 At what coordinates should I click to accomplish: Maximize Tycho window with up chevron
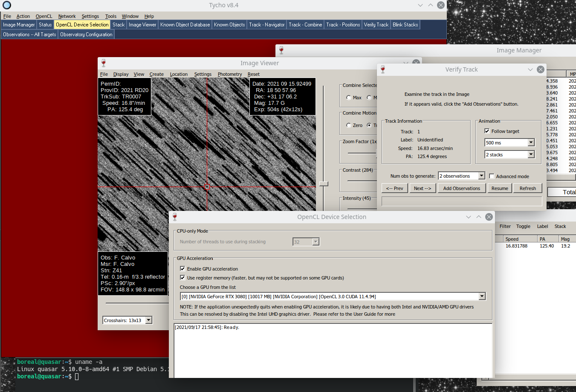click(x=431, y=5)
